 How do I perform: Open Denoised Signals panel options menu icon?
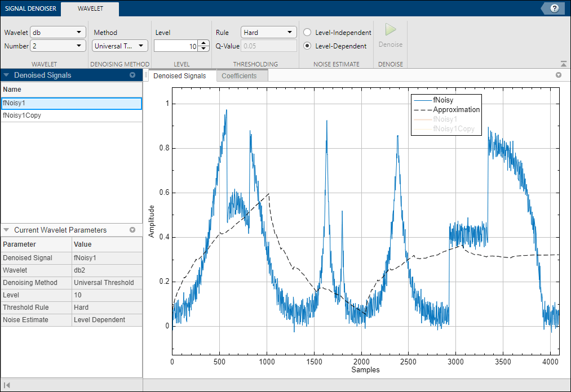pos(132,75)
